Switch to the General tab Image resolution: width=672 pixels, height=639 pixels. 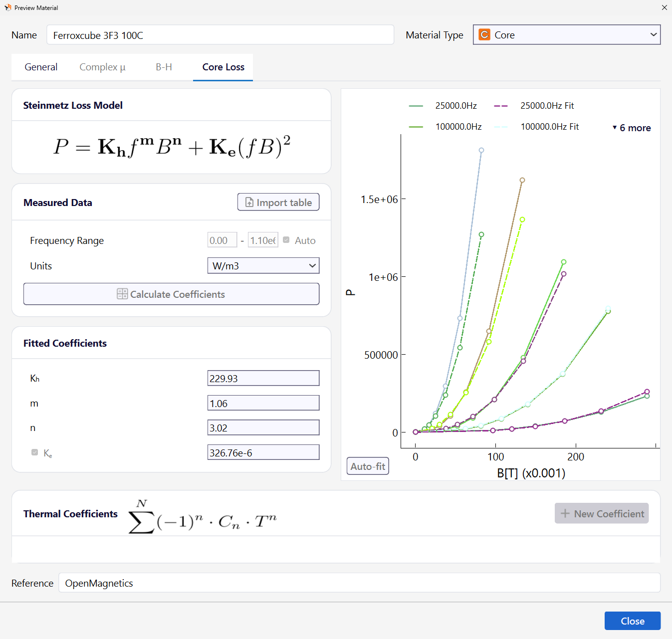click(41, 67)
